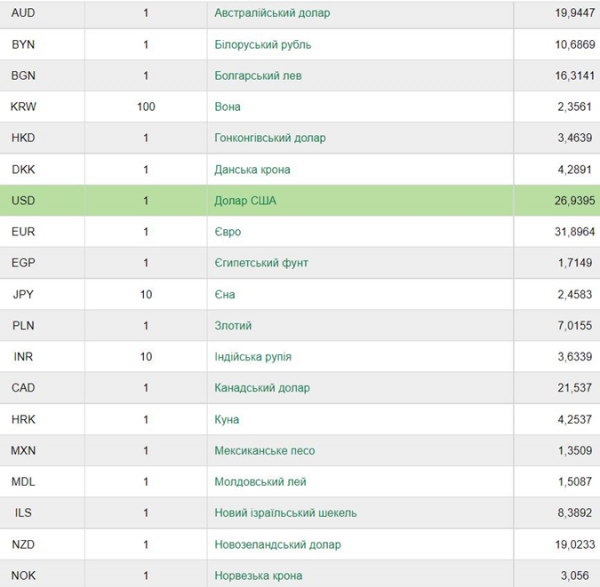This screenshot has height=587, width=600.
Task: Open the Австралійський долар link
Action: click(272, 13)
